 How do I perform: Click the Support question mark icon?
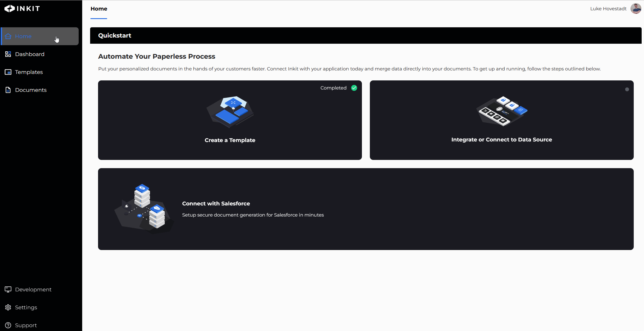(x=8, y=325)
